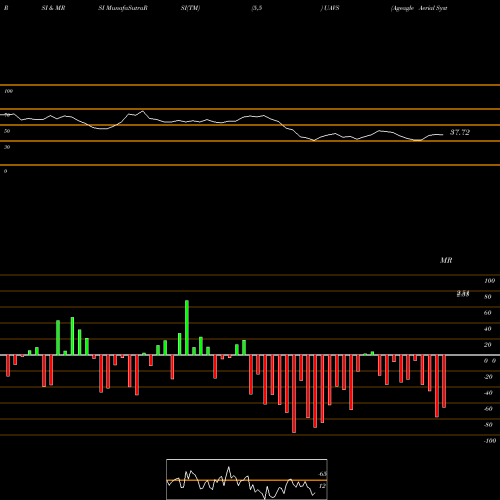
Task: Click the RSI value 37.72 label
Action: [x=460, y=132]
